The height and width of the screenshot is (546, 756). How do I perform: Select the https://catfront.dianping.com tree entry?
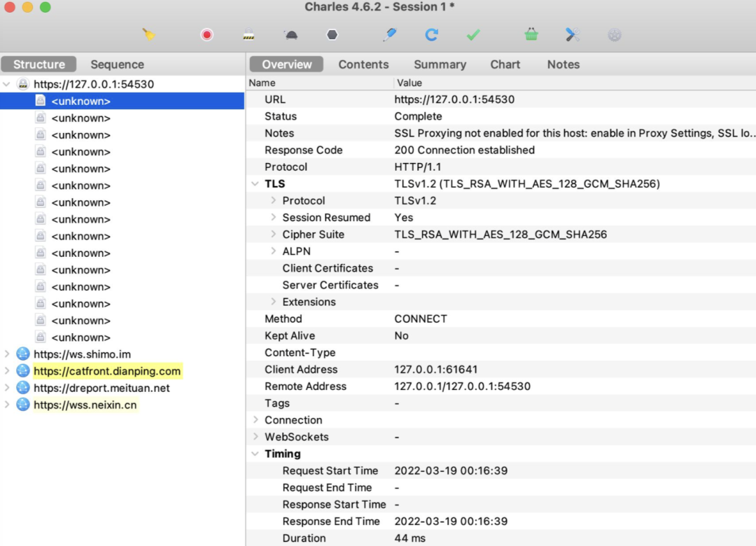pyautogui.click(x=107, y=371)
